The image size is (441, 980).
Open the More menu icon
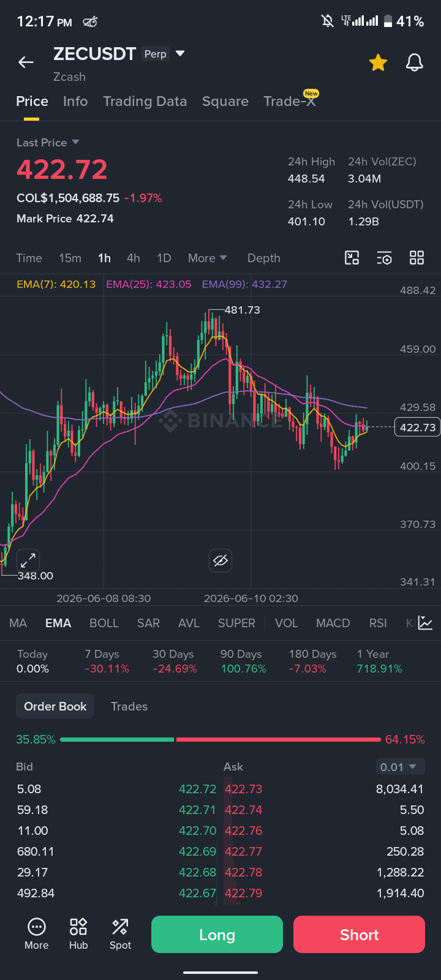(x=37, y=934)
